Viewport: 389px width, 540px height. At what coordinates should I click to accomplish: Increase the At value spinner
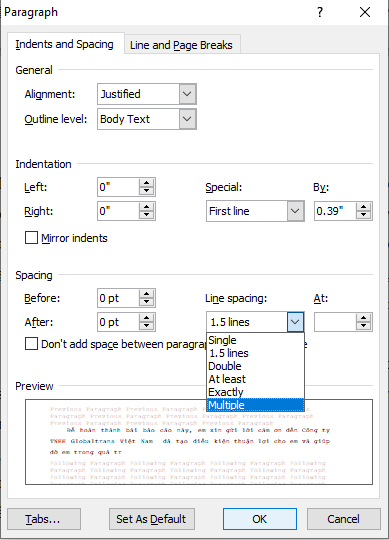pos(364,318)
